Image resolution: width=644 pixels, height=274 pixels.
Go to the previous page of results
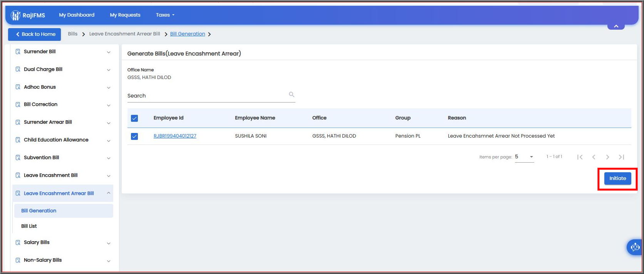tap(594, 157)
